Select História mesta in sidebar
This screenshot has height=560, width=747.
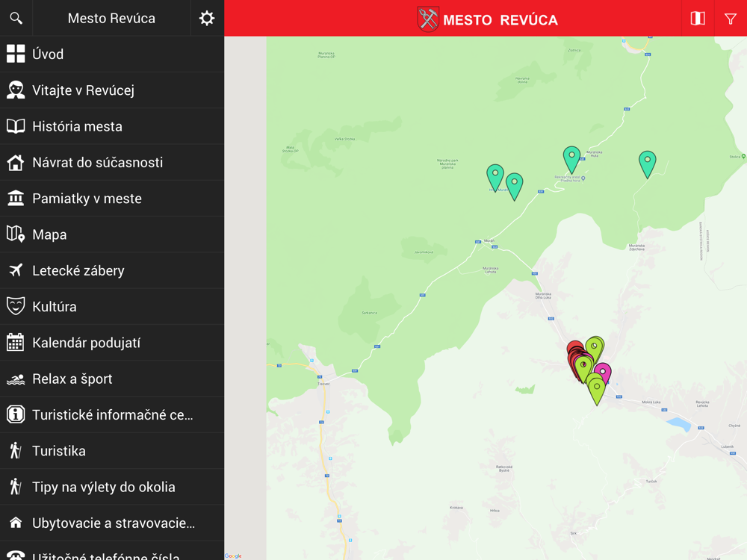pos(112,126)
